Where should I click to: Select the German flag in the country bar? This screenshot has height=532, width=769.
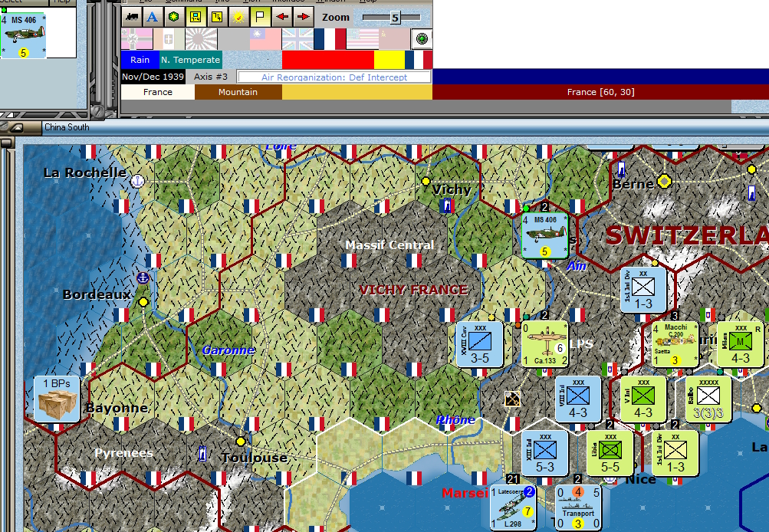tap(137, 39)
